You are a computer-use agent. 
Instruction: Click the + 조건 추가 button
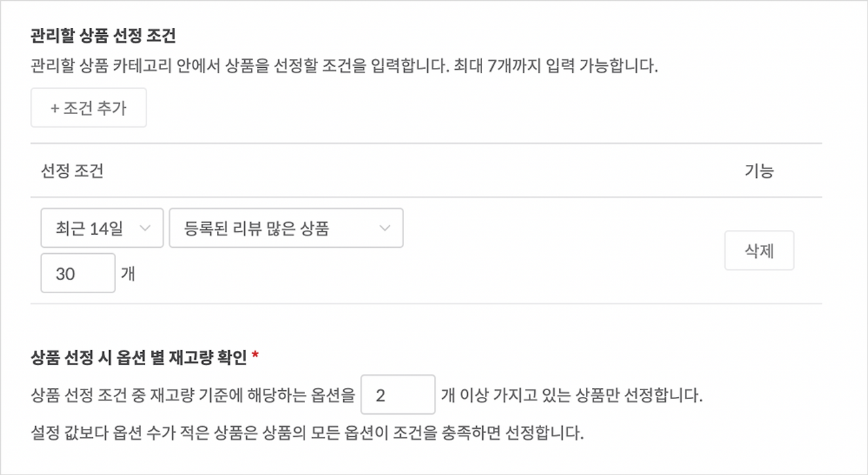click(88, 107)
